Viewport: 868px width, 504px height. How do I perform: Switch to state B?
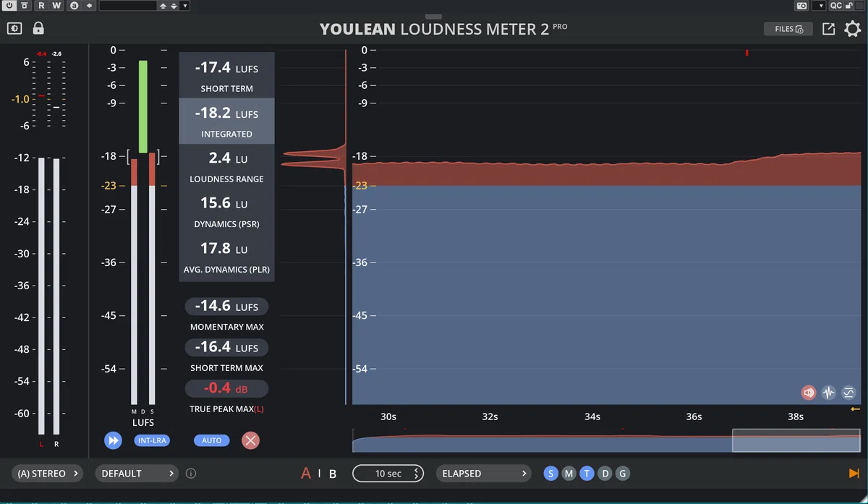(333, 474)
